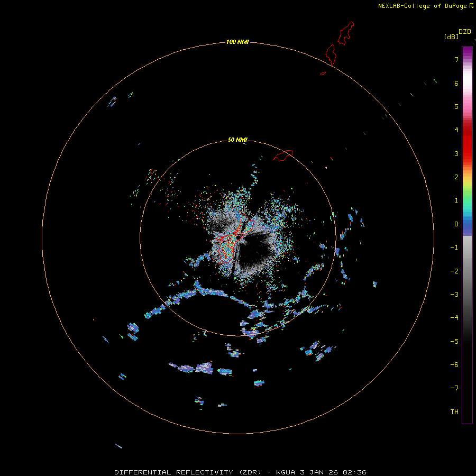Click the -4 dB tick label

454,318
